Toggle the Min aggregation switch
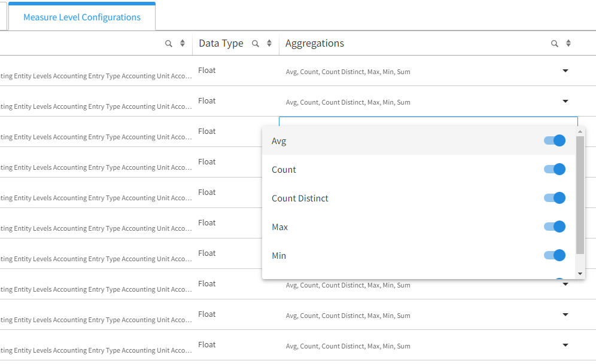The height and width of the screenshot is (364, 596). click(x=555, y=255)
